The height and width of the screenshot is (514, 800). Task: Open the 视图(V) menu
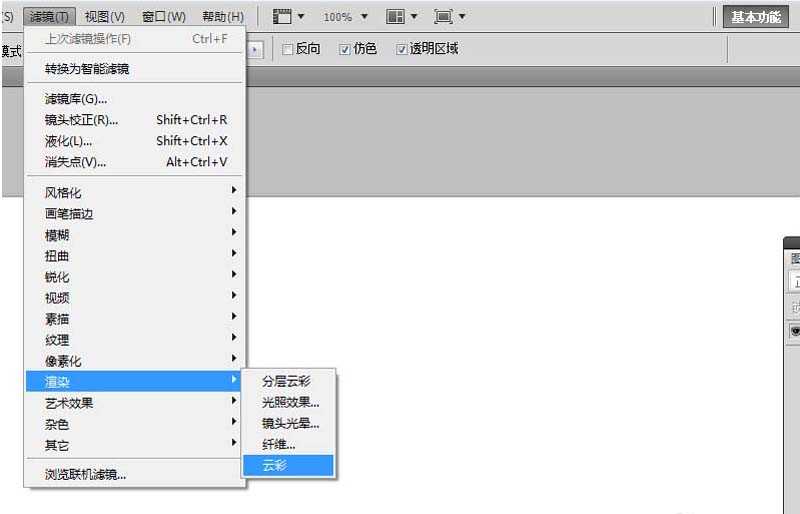tap(105, 17)
